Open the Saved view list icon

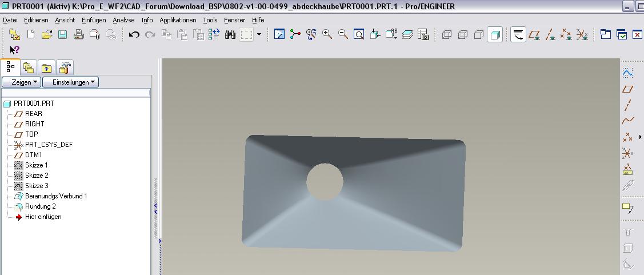coord(391,34)
